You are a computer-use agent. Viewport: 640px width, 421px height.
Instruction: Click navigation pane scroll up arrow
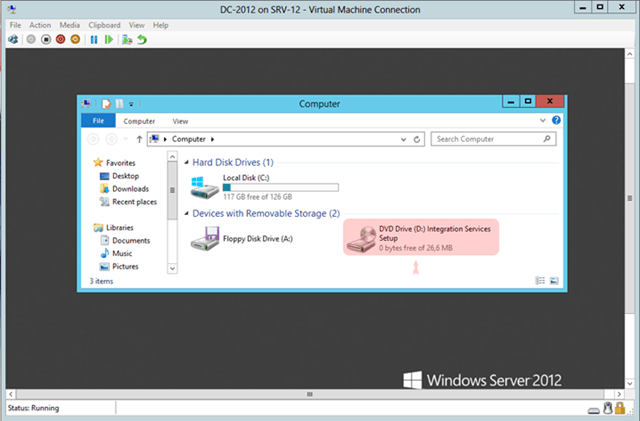coord(172,156)
